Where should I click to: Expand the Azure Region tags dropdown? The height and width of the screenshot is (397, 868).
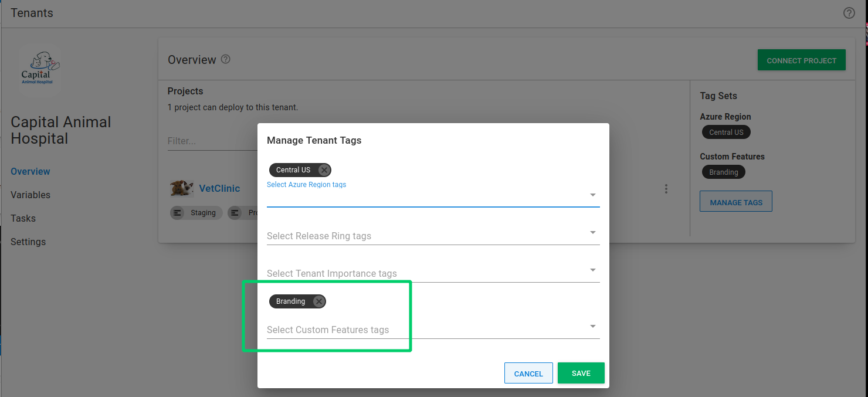pyautogui.click(x=592, y=195)
